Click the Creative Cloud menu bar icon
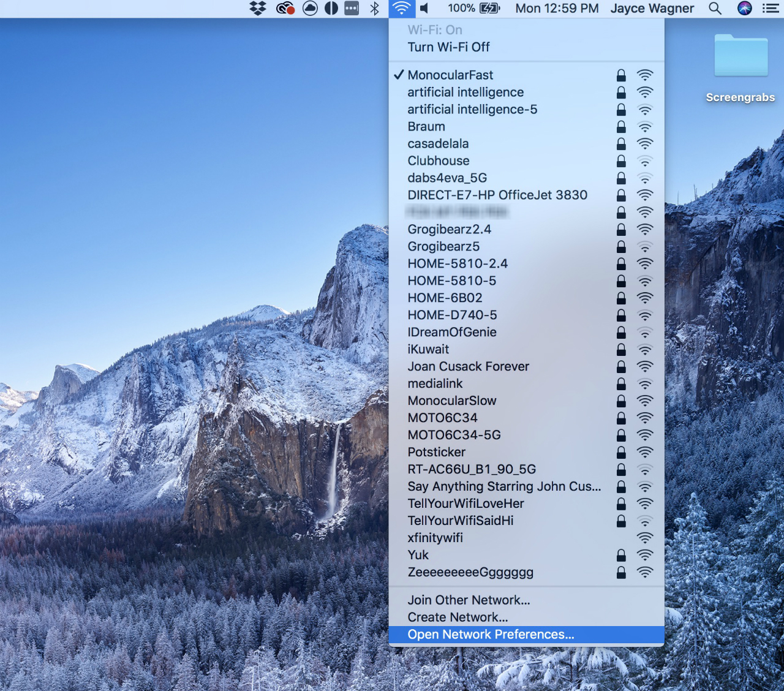 pos(285,9)
